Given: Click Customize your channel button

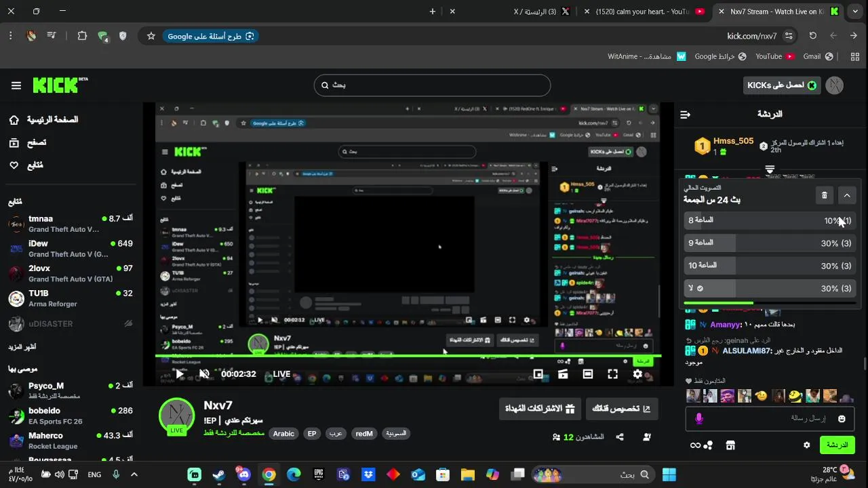Looking at the screenshot, I should point(621,409).
